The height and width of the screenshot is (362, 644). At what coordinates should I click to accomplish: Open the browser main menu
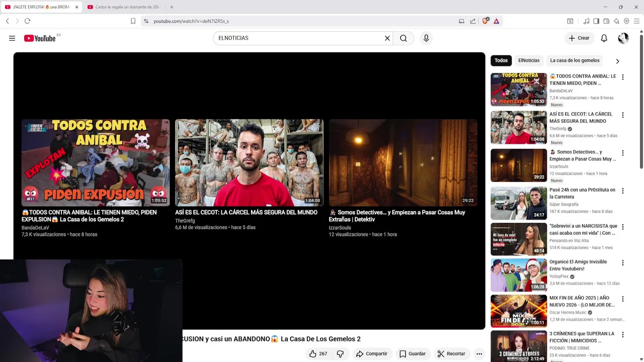coord(636,21)
